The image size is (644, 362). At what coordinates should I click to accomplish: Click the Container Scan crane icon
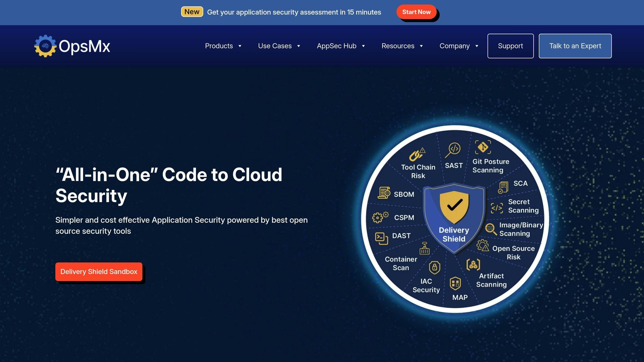[x=425, y=248]
